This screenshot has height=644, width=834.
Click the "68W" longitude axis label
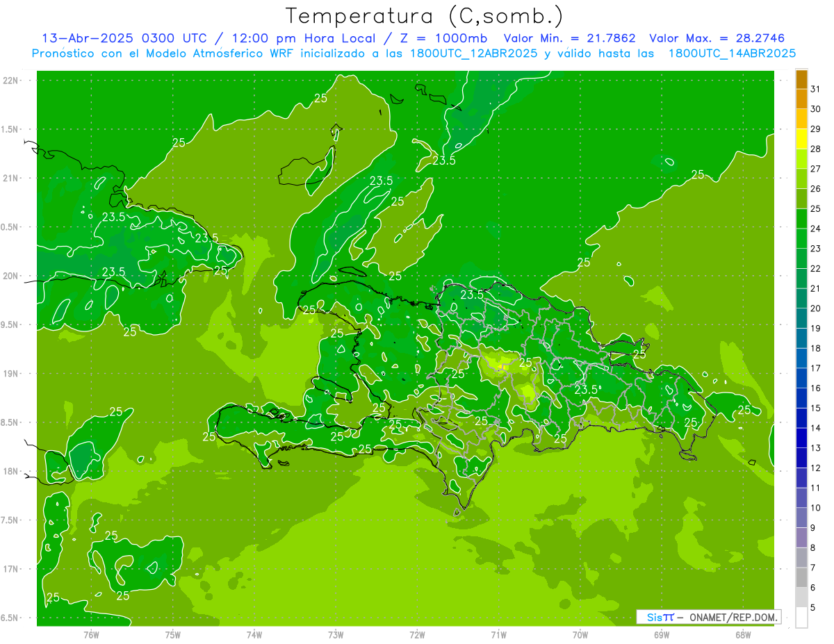(x=743, y=635)
